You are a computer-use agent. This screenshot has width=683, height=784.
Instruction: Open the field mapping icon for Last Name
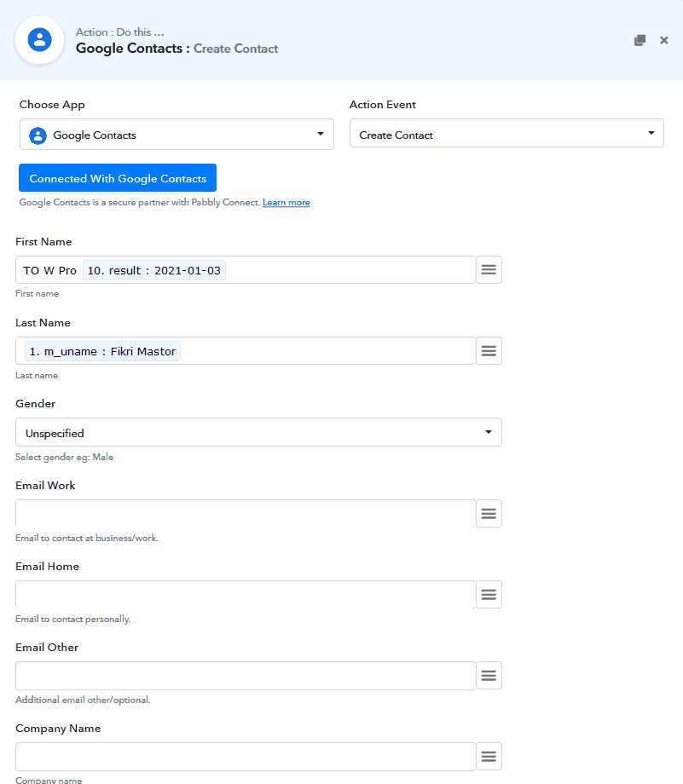click(489, 350)
